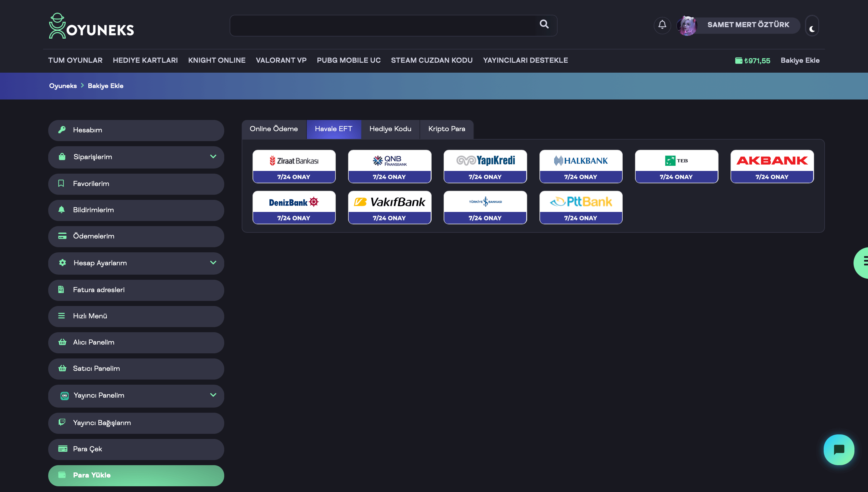Go to PUBG MOBILE UC
This screenshot has width=868, height=492.
click(x=348, y=61)
